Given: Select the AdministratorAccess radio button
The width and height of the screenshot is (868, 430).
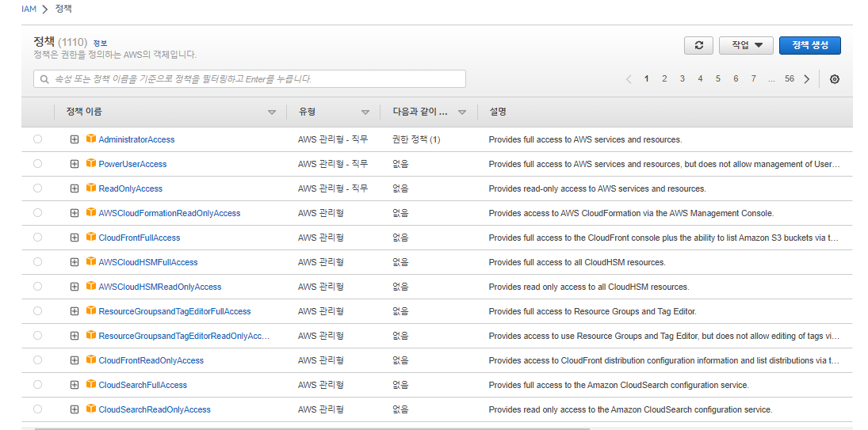Looking at the screenshot, I should point(37,139).
